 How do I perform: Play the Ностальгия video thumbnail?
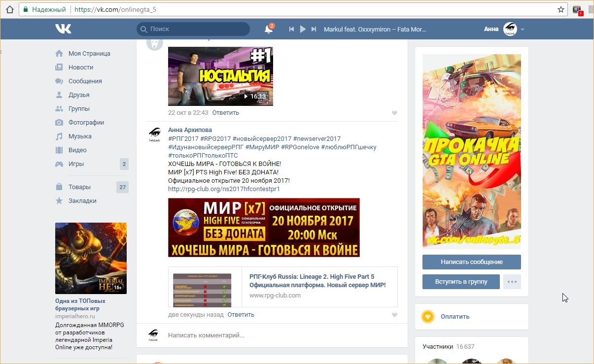click(220, 76)
